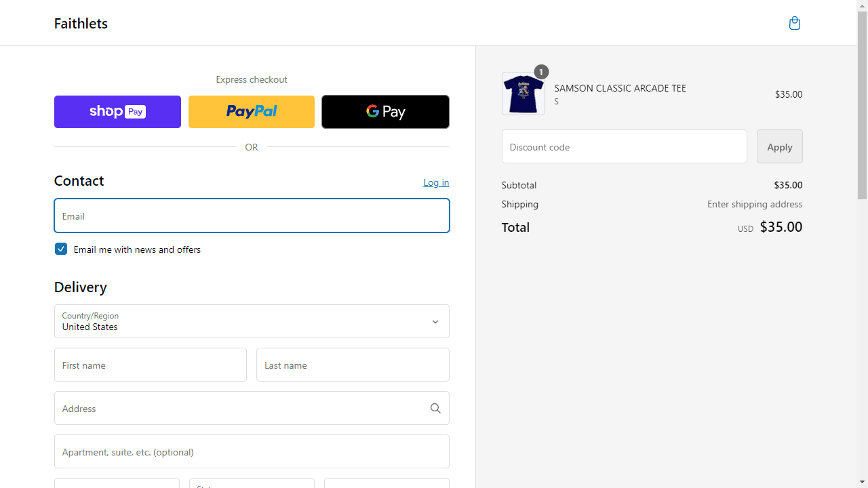The image size is (868, 488).
Task: Click the Contact heading
Action: (79, 181)
